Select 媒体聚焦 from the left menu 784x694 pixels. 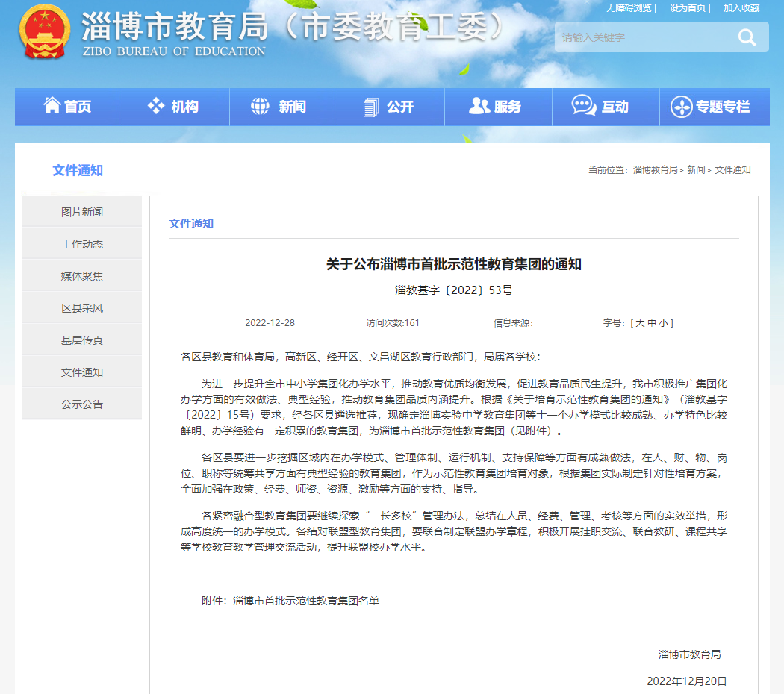tap(81, 275)
